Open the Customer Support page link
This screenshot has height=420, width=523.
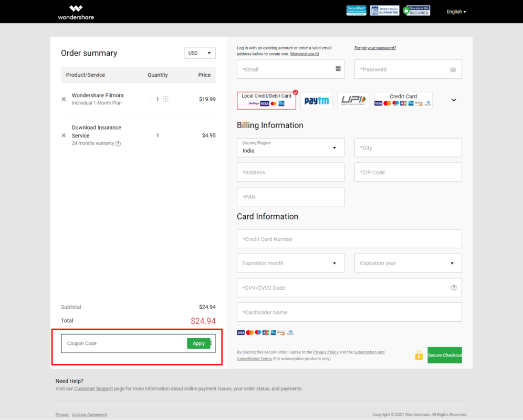point(93,388)
